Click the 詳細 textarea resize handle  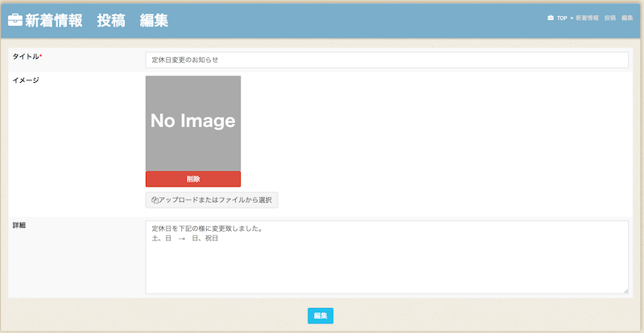point(625,291)
